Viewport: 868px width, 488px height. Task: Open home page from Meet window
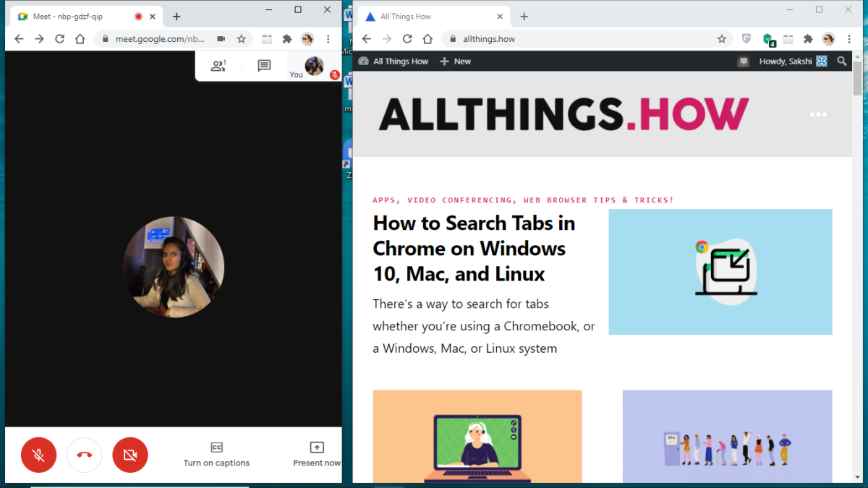point(80,39)
